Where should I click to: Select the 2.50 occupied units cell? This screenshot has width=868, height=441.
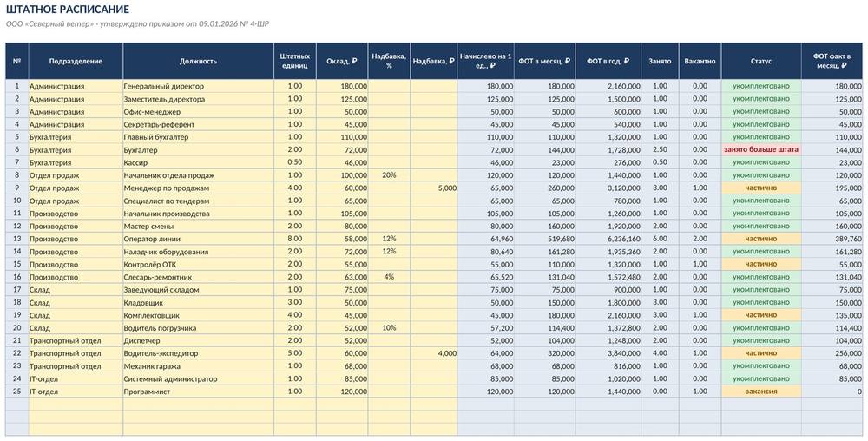(660, 150)
